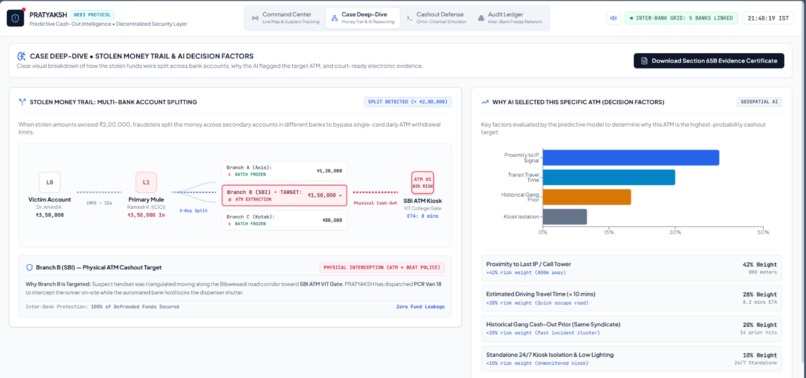The height and width of the screenshot is (378, 806).
Task: Click the Stolen Money Trail split icon
Action: click(22, 102)
